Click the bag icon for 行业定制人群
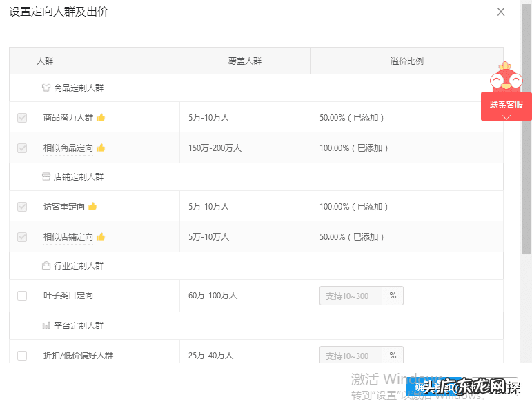 pos(46,265)
